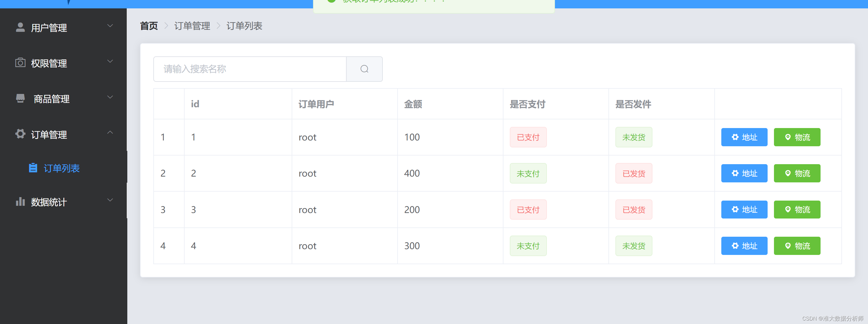Click 物流 button for order 400
The image size is (868, 324).
pos(797,173)
